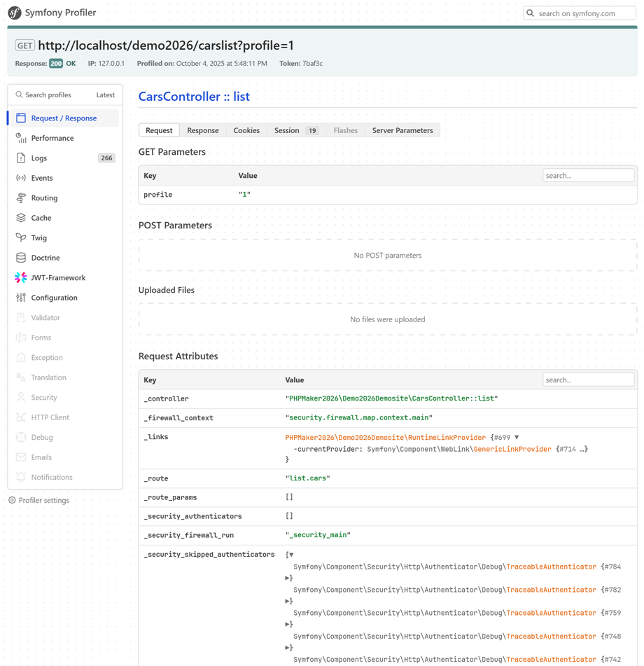Expand the GenericLinkProvider #714 ellipsis

tap(582, 449)
